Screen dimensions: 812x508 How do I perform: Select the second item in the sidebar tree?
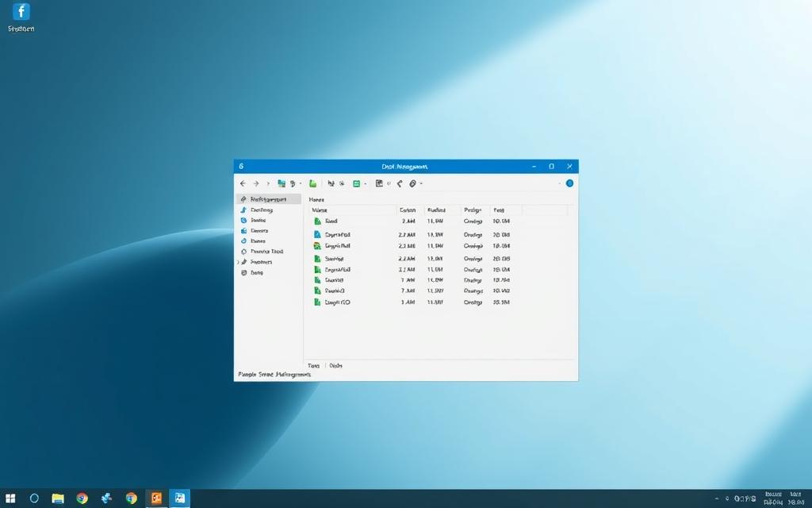(261, 210)
